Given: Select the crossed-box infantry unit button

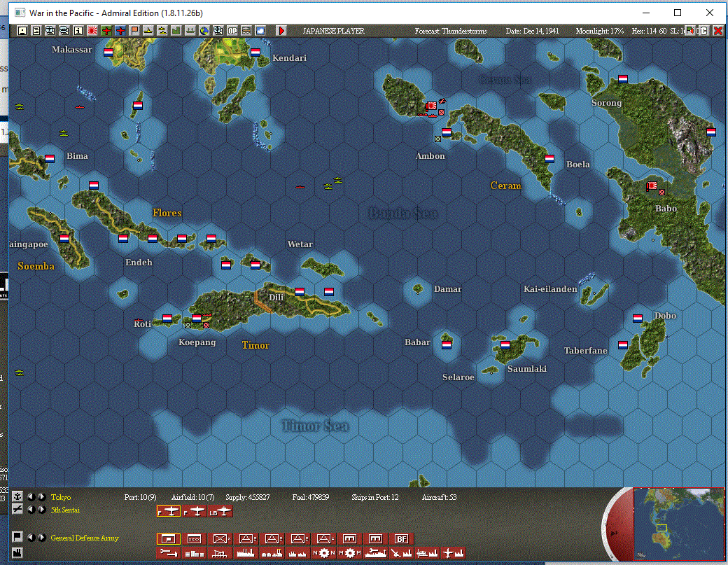Looking at the screenshot, I should tap(220, 538).
